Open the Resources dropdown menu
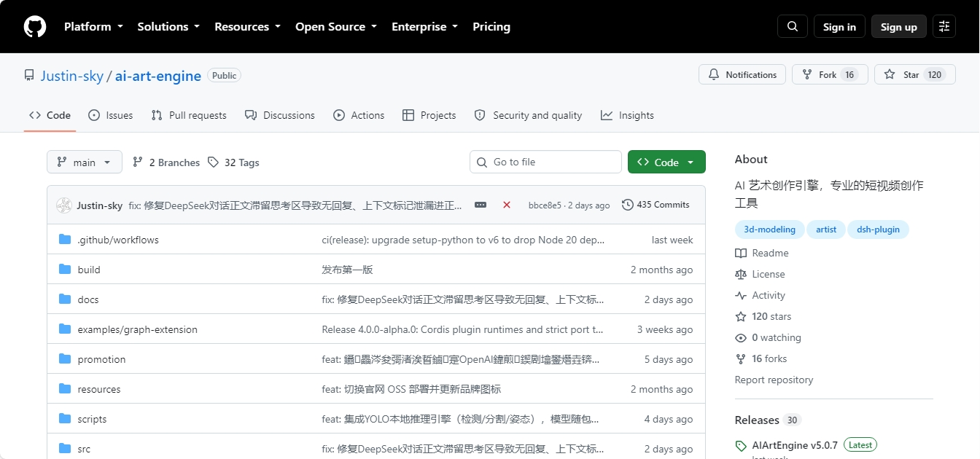The height and width of the screenshot is (459, 980). click(247, 27)
